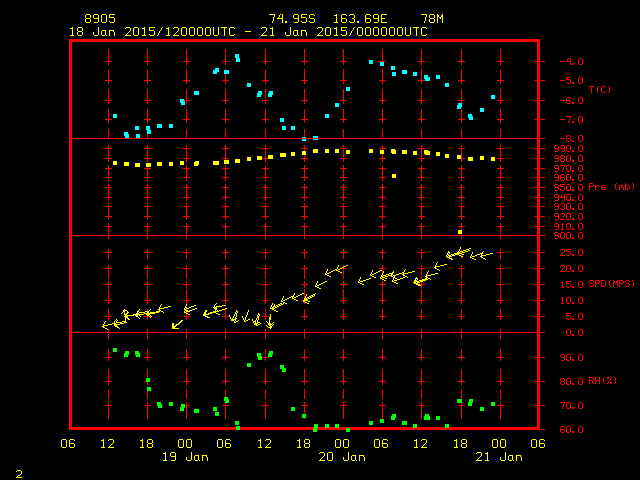Click wind speed tick 5.0
This screenshot has height=480, width=640.
click(x=574, y=317)
